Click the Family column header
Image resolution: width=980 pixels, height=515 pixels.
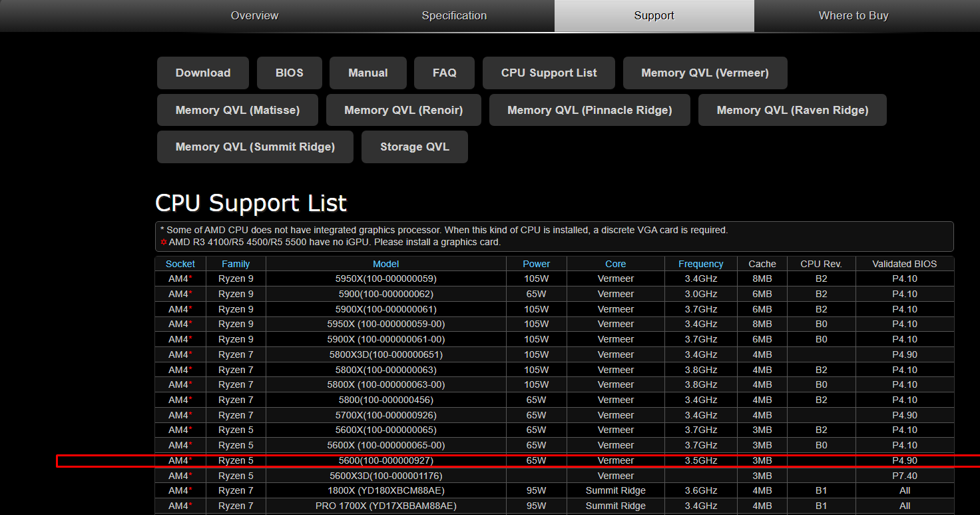[236, 264]
